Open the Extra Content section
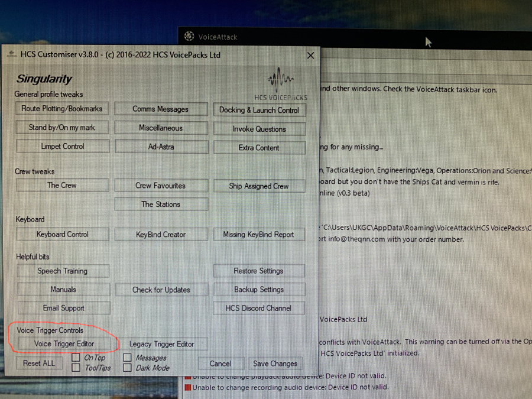 tap(259, 148)
